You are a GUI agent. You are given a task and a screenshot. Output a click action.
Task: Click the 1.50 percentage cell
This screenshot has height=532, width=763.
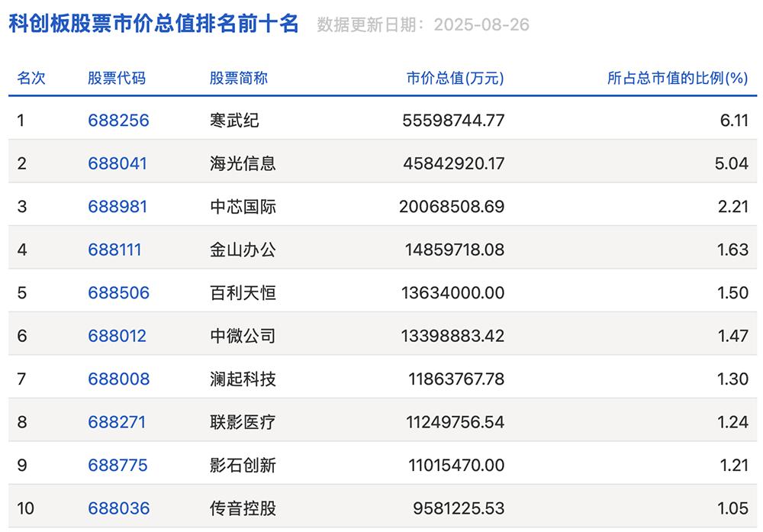click(x=732, y=293)
